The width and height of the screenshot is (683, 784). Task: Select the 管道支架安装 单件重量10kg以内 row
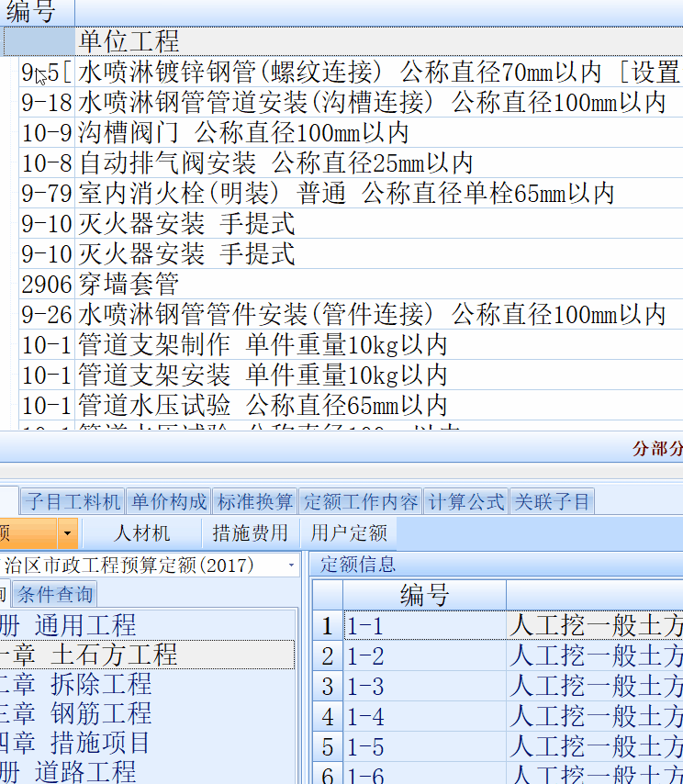[351, 375]
